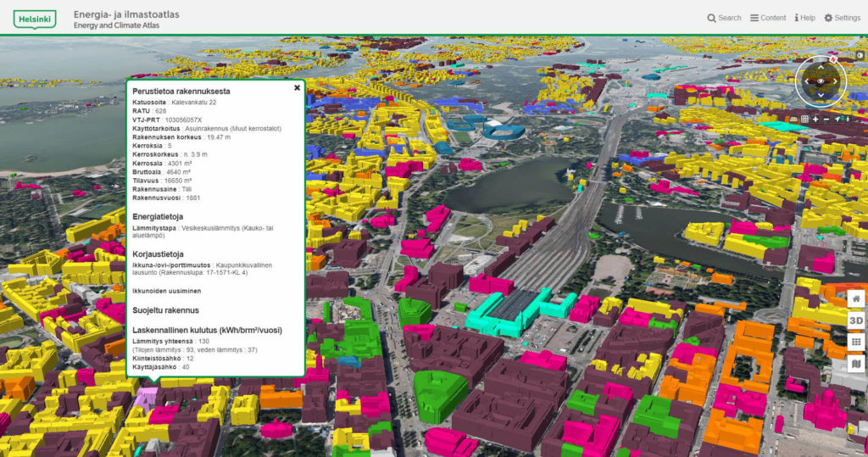Open the Search tool in the header
Viewport: 868px width, 457px height.
pos(724,18)
